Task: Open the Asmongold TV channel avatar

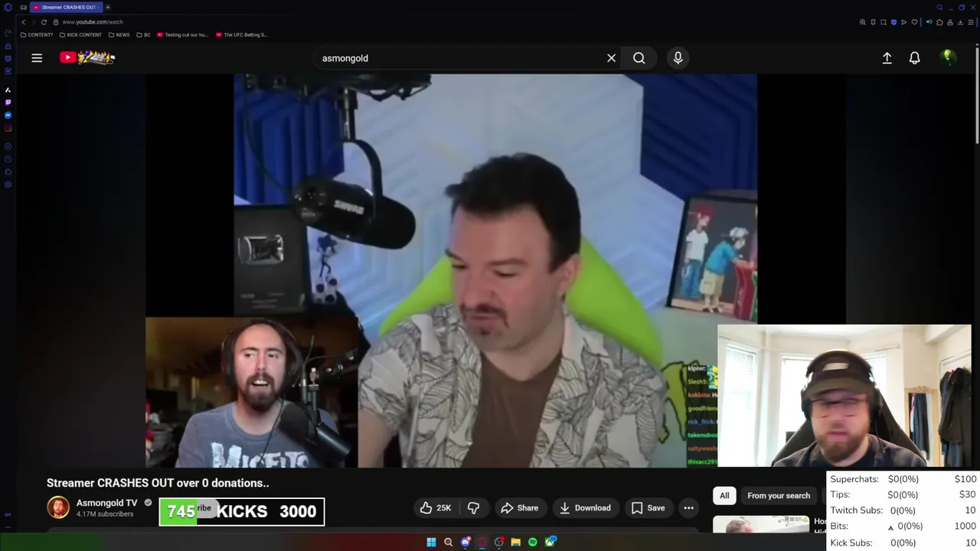Action: coord(58,507)
